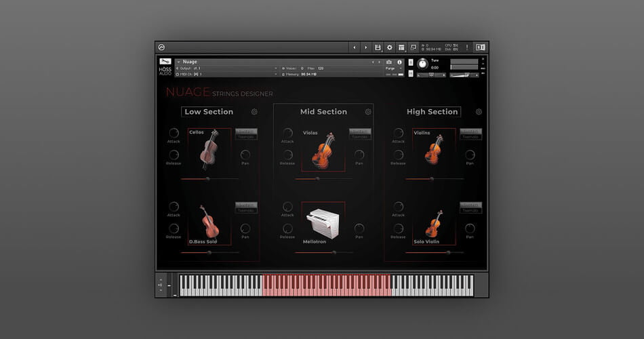
Task: Open the Mid Section settings gear
Action: 368,112
